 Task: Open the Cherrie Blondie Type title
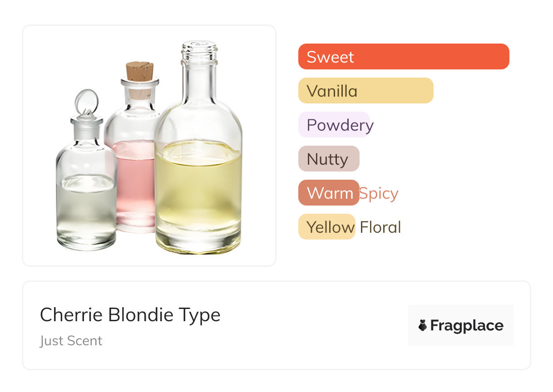pos(130,315)
